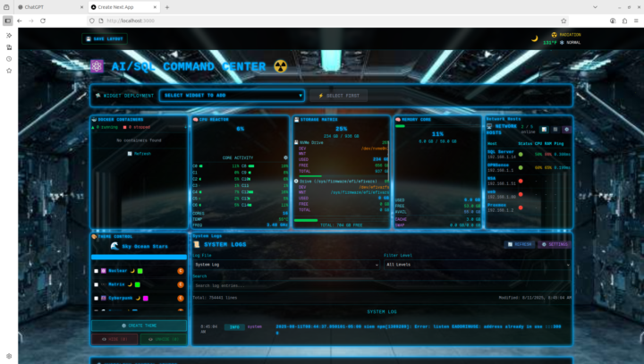The width and height of the screenshot is (644, 364).
Task: Click the CPU Reactor brain icon
Action: coord(196,120)
